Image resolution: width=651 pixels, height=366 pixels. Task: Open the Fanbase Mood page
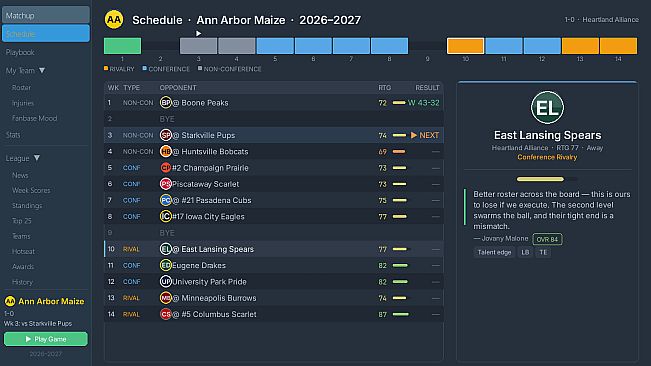34,118
